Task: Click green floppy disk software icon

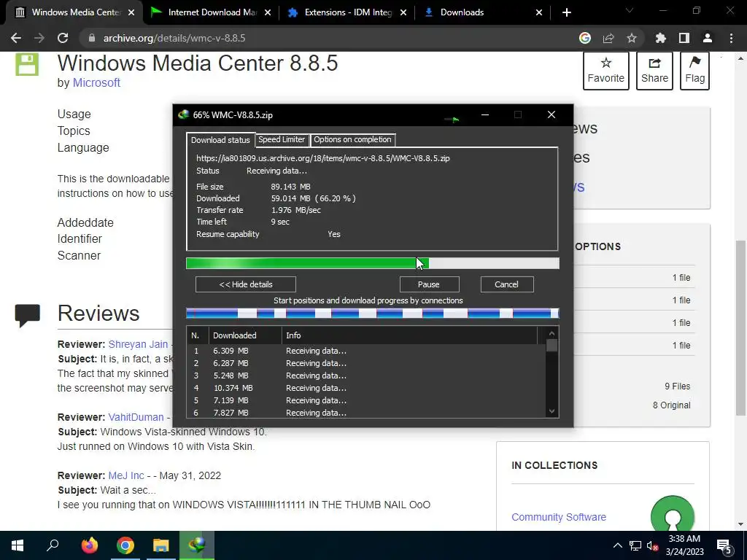Action: tap(27, 64)
